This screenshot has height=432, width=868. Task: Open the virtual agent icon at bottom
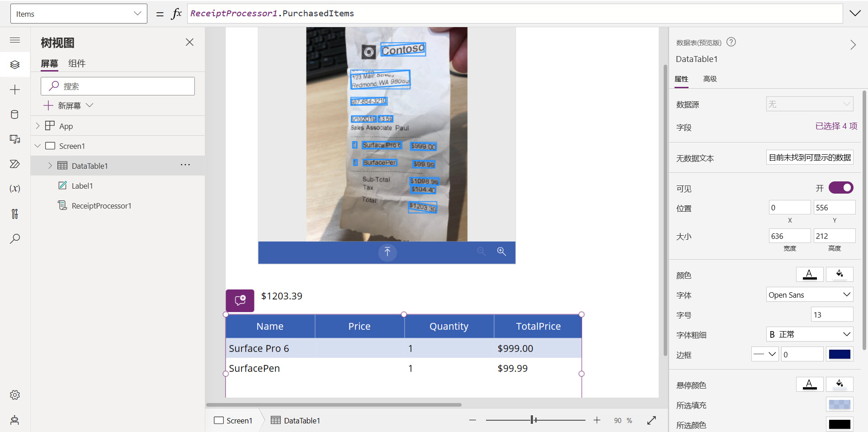point(15,420)
